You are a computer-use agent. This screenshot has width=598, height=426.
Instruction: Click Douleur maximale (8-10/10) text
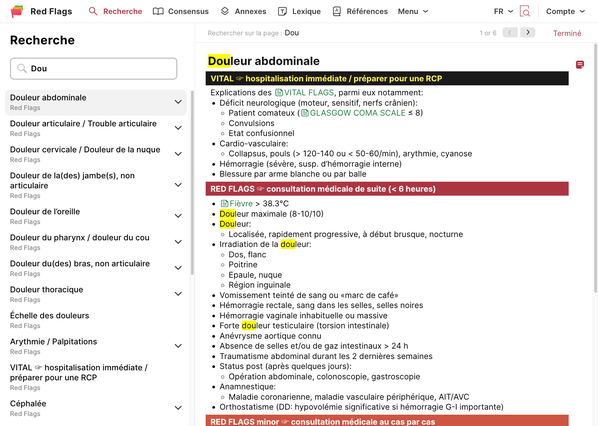[x=271, y=214]
